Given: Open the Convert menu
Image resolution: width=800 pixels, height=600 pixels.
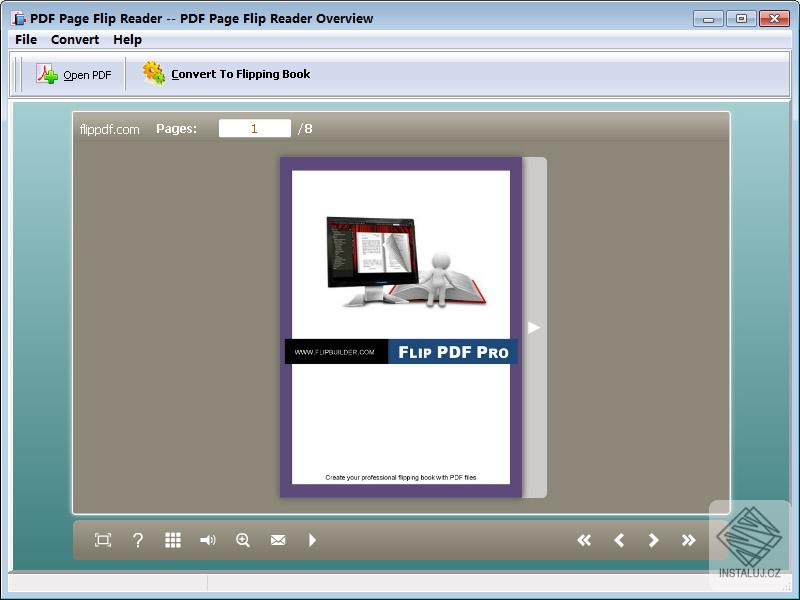Looking at the screenshot, I should click(75, 39).
